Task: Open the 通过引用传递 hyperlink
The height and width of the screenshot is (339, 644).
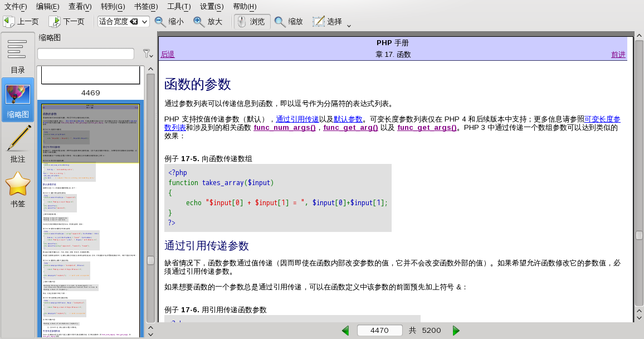Action: 297,119
